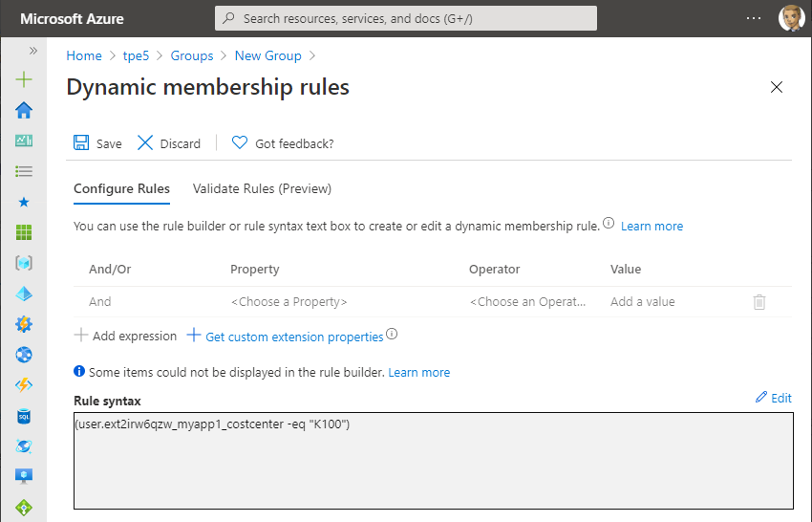Switch to Validate Rules (Preview) tab

click(x=262, y=188)
